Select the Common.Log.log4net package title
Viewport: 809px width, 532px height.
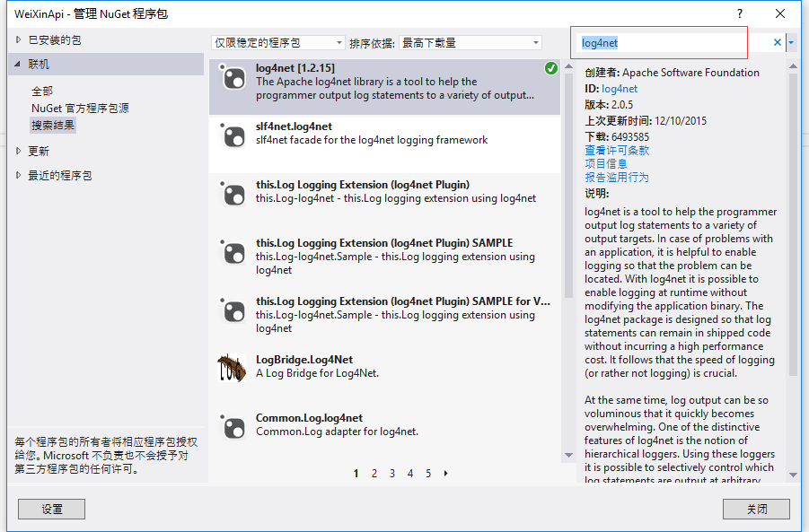point(309,417)
